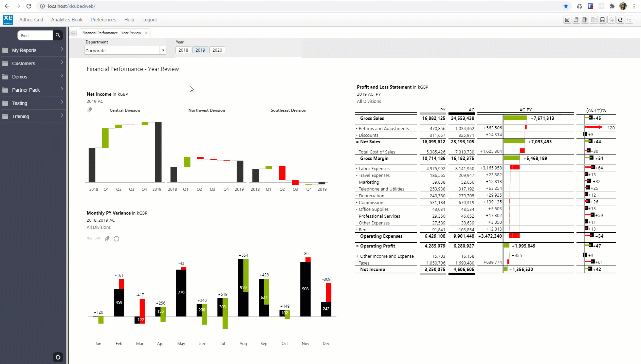Open the Preferences menu
The image size is (641, 364).
click(x=103, y=20)
